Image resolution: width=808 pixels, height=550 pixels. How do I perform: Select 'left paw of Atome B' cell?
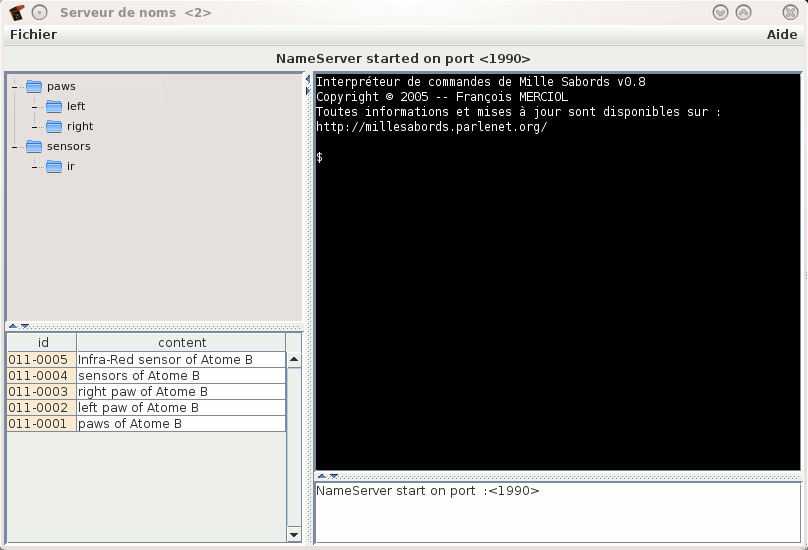pos(181,408)
